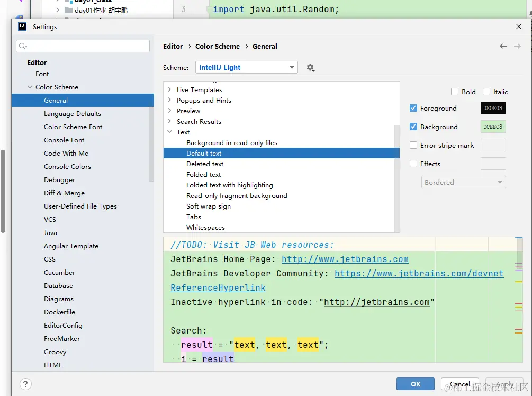Open help with the question mark icon

pos(25,384)
